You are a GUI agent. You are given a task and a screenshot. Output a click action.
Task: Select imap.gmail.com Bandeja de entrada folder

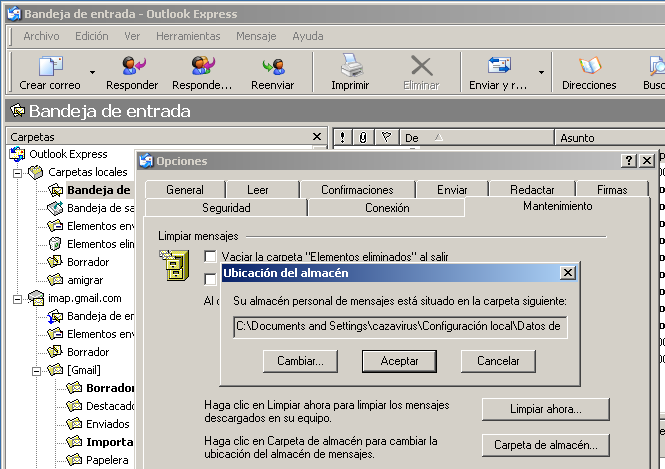[101, 316]
